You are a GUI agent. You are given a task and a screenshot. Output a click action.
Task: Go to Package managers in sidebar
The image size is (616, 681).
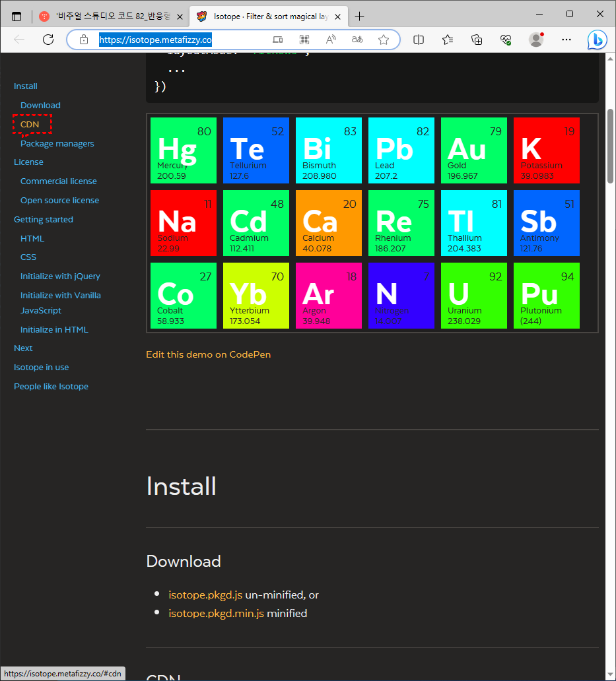tap(57, 143)
